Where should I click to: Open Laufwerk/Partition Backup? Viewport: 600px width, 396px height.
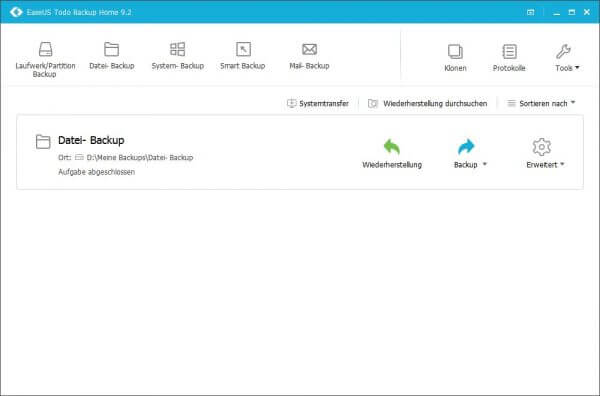tap(45, 60)
